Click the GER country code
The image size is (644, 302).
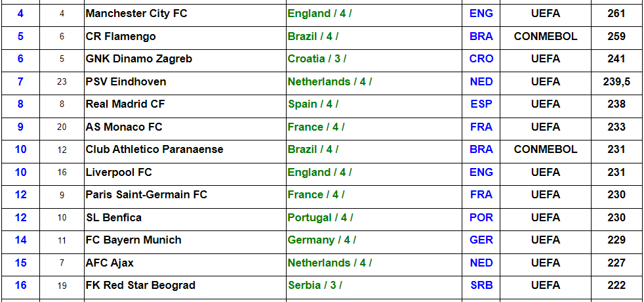(481, 240)
